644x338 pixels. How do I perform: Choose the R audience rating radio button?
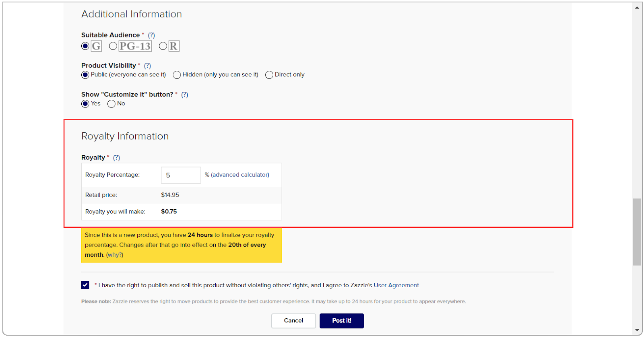[163, 46]
